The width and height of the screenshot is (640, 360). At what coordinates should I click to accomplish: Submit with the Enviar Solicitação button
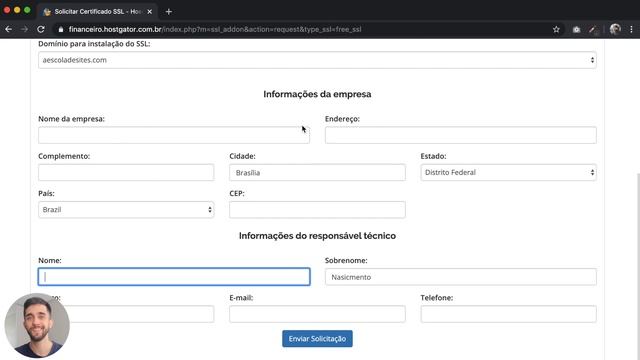317,339
